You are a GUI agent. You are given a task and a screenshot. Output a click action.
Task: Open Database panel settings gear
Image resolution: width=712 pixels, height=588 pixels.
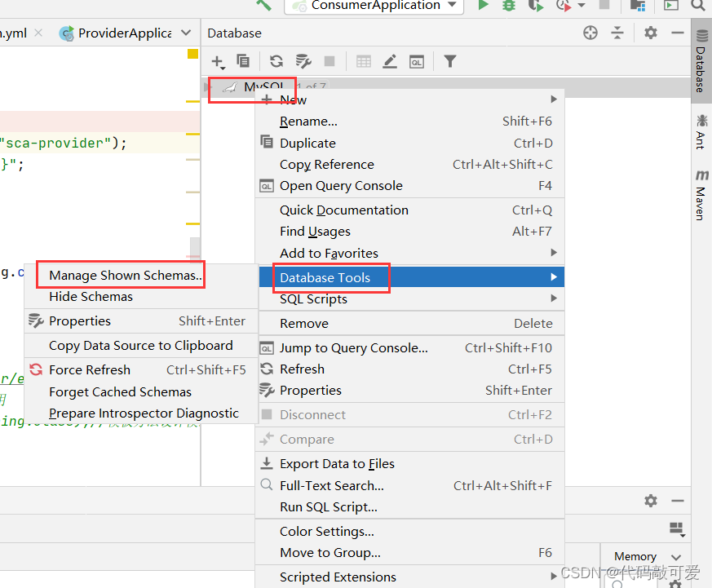click(x=650, y=33)
